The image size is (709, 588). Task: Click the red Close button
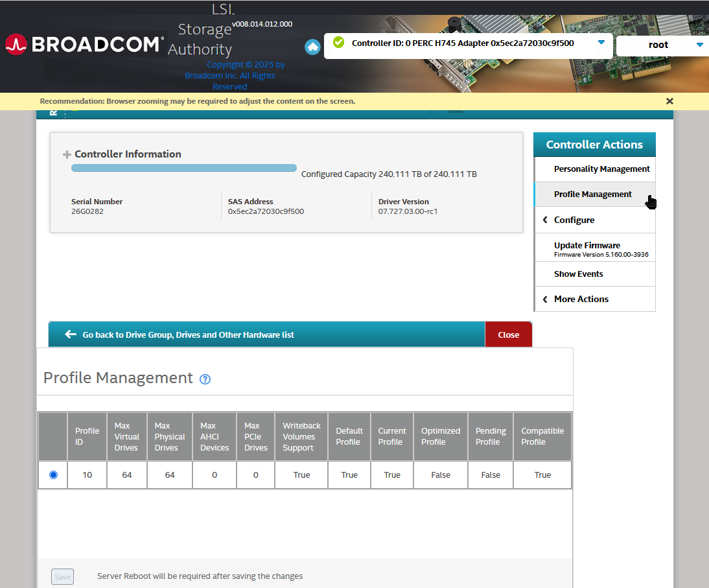pos(508,335)
